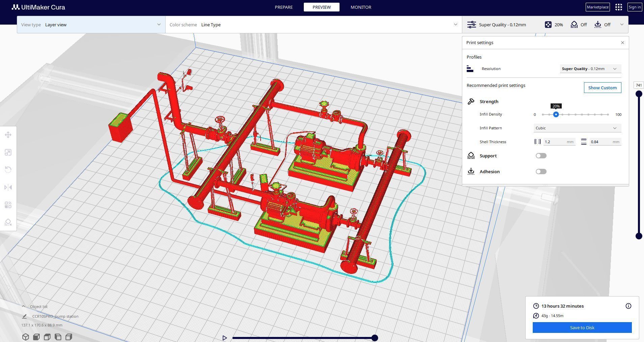This screenshot has height=342, width=644.
Task: Switch to the PREVIEW stage
Action: pyautogui.click(x=321, y=7)
